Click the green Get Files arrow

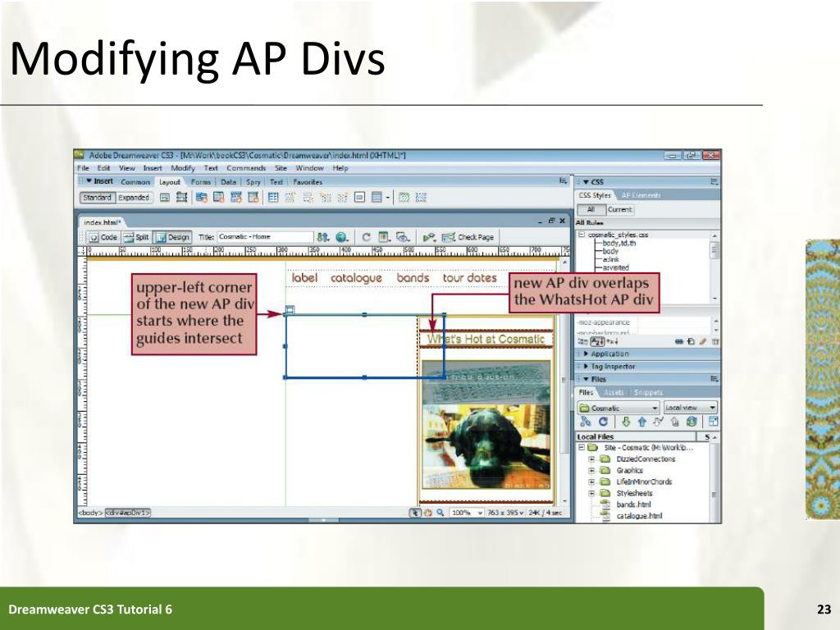[x=626, y=422]
